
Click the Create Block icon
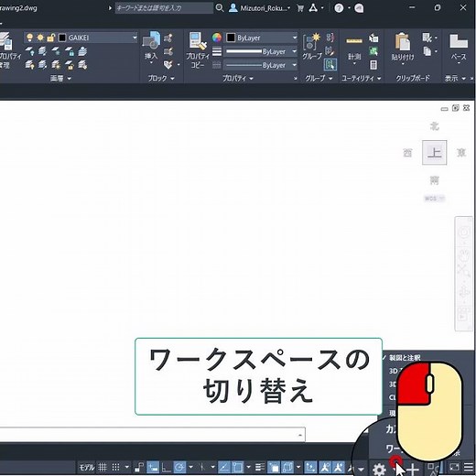point(168,38)
